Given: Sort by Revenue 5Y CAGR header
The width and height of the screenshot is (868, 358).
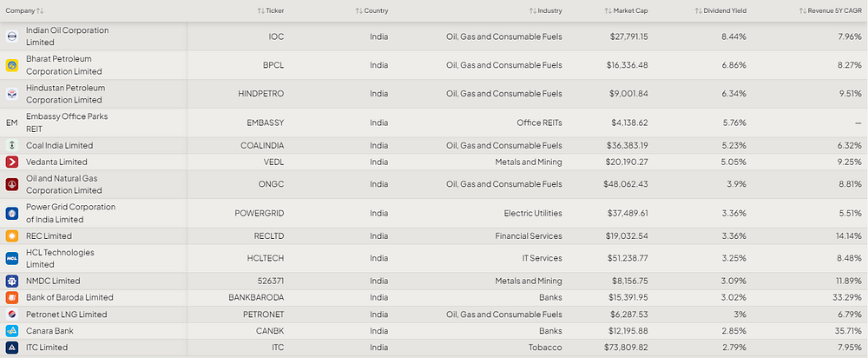Looking at the screenshot, I should point(831,11).
